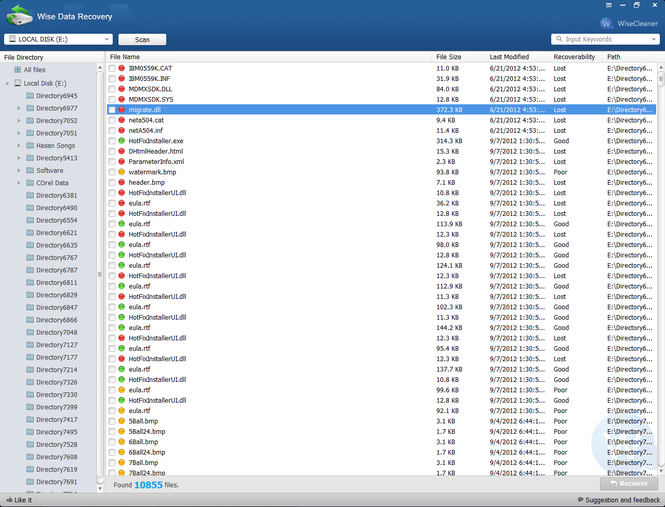Tick the HotFixInstaller.exe checkbox
The height and width of the screenshot is (507, 665).
point(112,141)
